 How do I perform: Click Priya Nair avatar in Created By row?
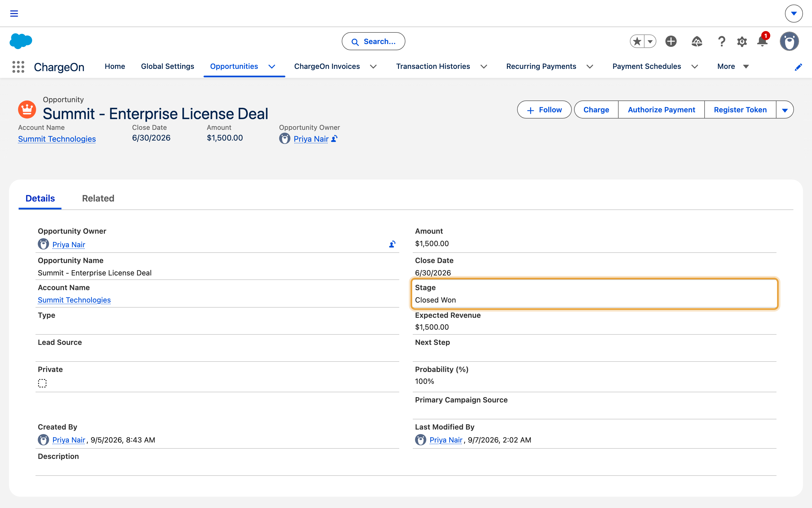coord(43,439)
